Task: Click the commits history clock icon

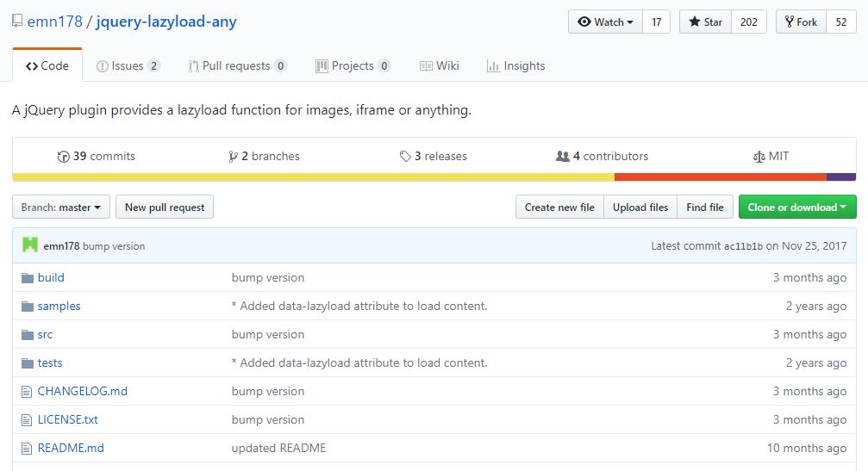Action: (63, 157)
